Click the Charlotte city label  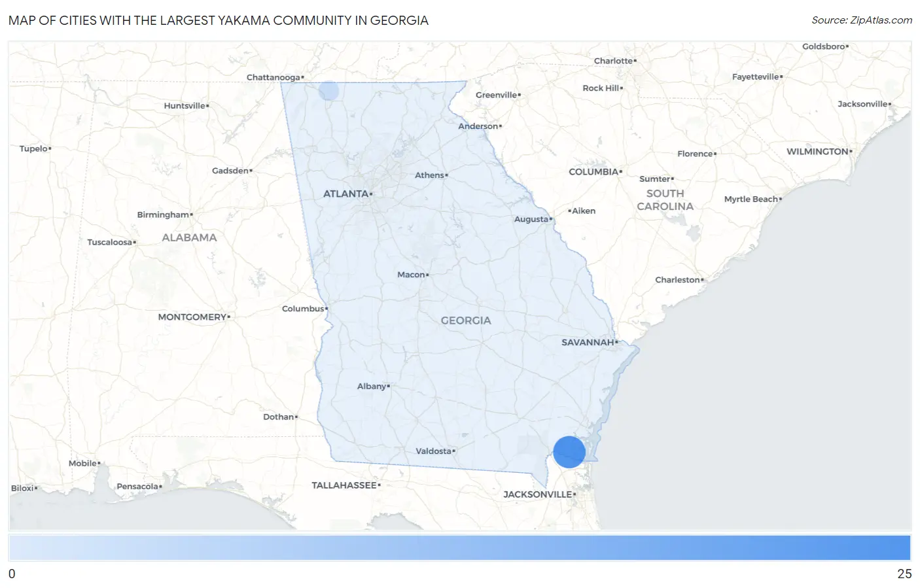[x=613, y=61]
